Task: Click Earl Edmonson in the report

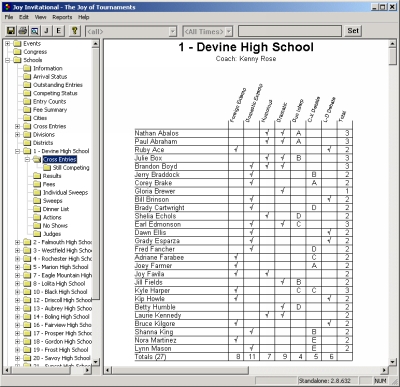Action: (158, 224)
